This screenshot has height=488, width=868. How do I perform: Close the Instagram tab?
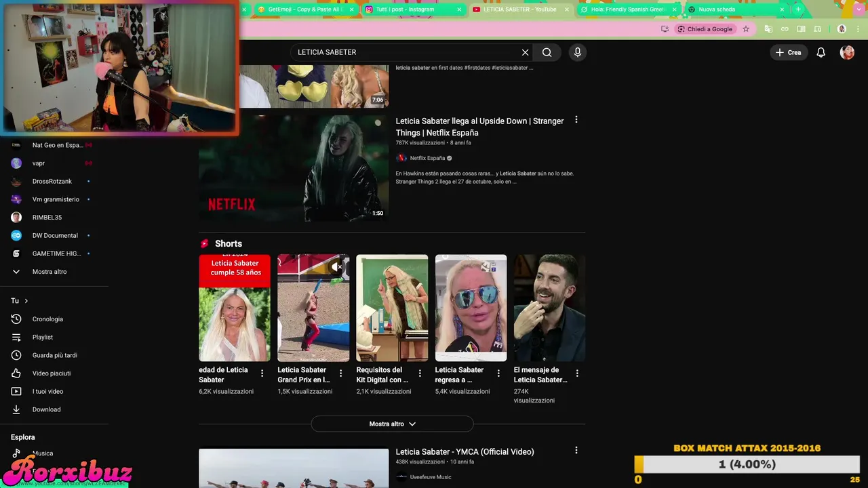(459, 9)
